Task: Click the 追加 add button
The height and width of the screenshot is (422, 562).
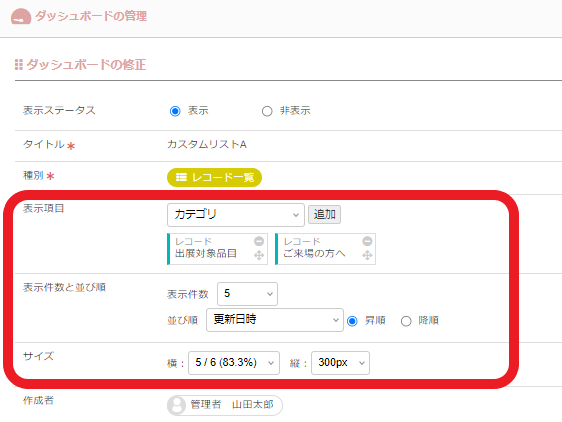Action: pyautogui.click(x=324, y=214)
